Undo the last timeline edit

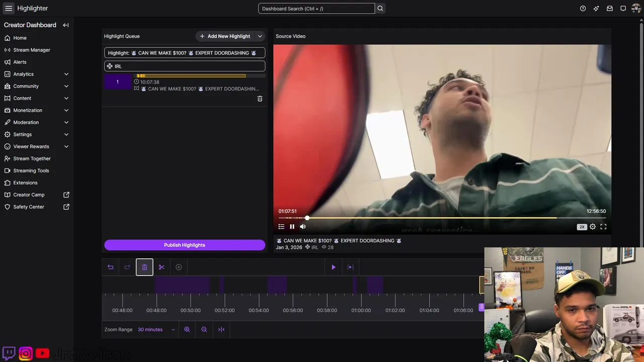[110, 267]
